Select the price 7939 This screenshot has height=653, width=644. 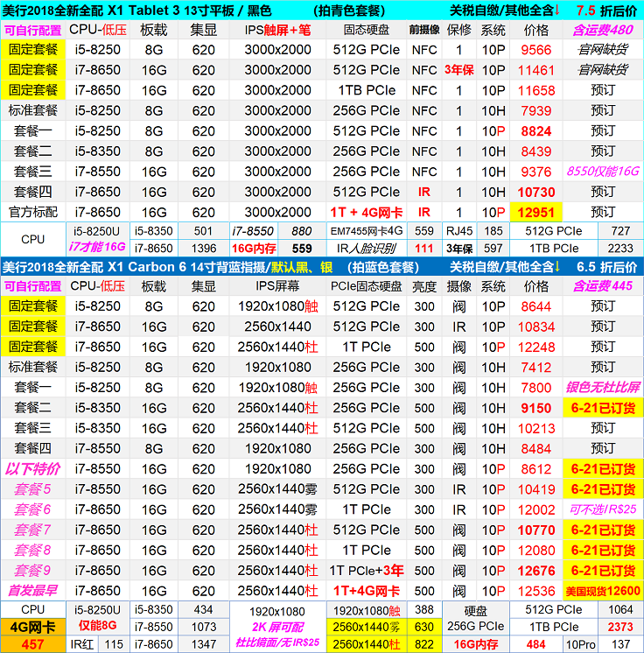(x=535, y=111)
